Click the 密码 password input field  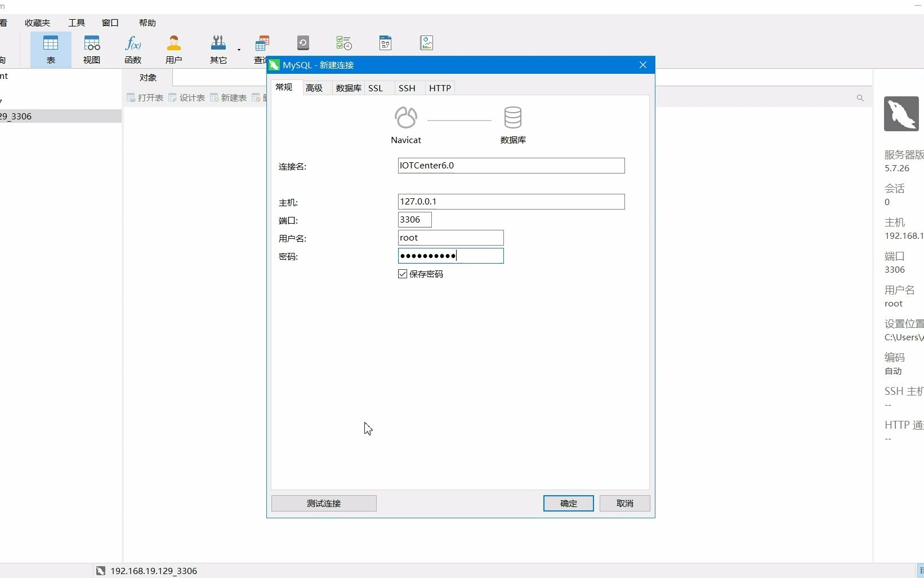pos(451,256)
